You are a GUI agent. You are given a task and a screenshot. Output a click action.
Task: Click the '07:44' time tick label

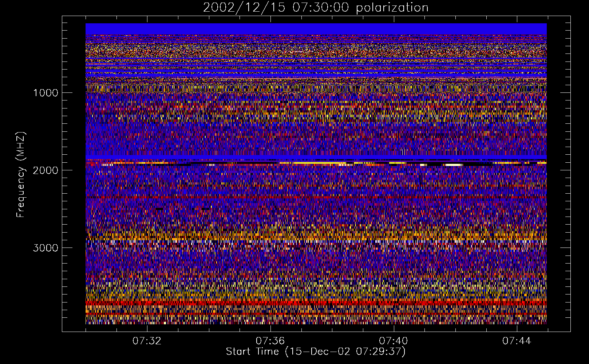tap(517, 341)
